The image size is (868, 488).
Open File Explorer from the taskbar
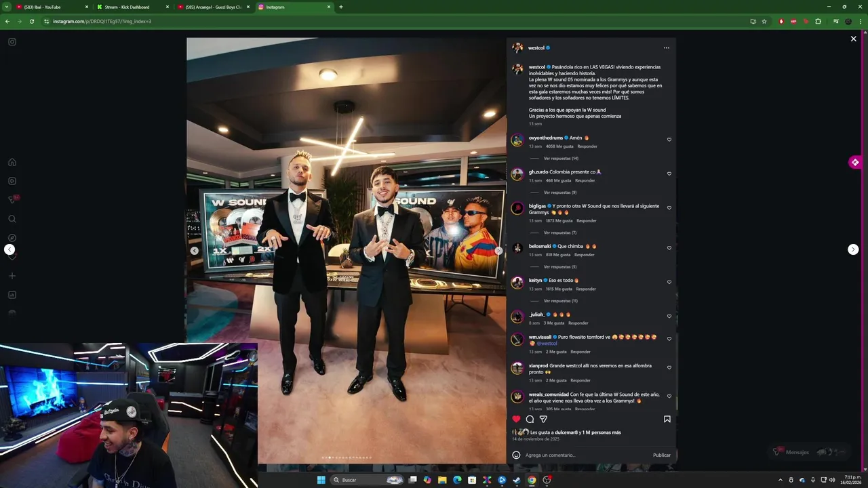point(442,480)
